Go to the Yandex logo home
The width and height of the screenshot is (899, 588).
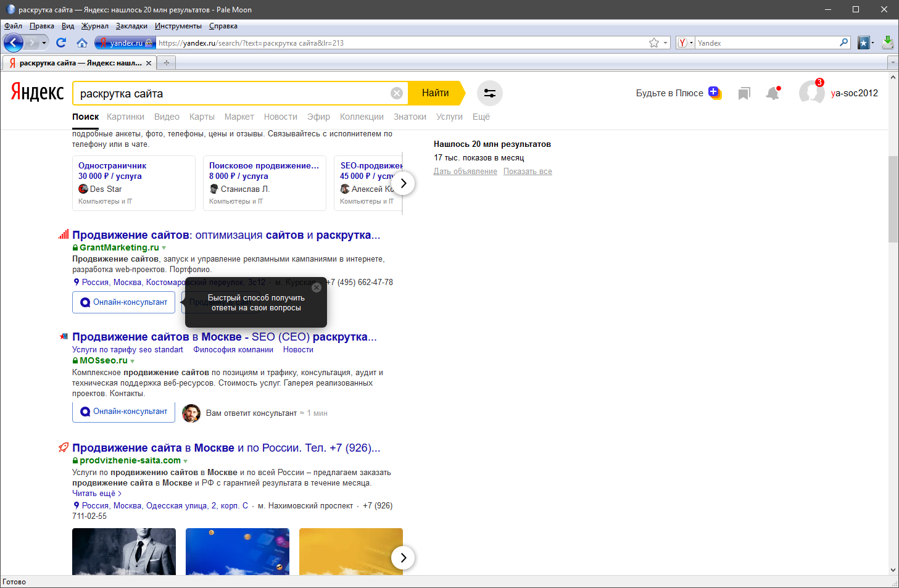tap(37, 93)
